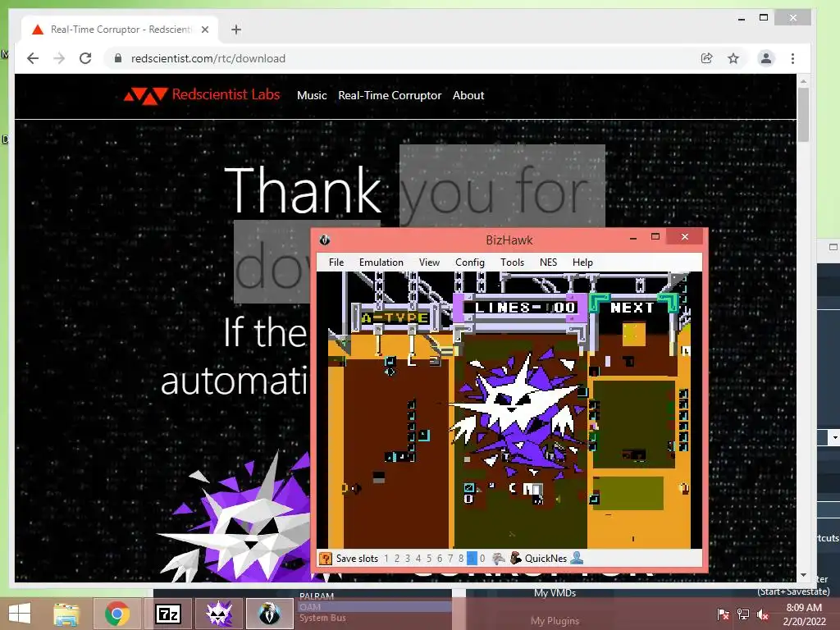Switch to the RTC purple monster taskbar icon
The width and height of the screenshot is (840, 630).
[x=218, y=614]
